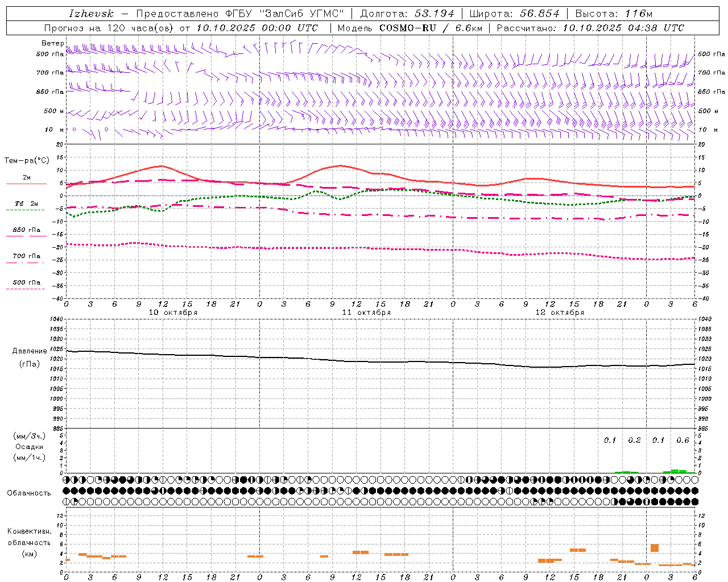Screen dimensions: 728x582
Task: Select the longitude value 53.194
Action: [x=435, y=14]
